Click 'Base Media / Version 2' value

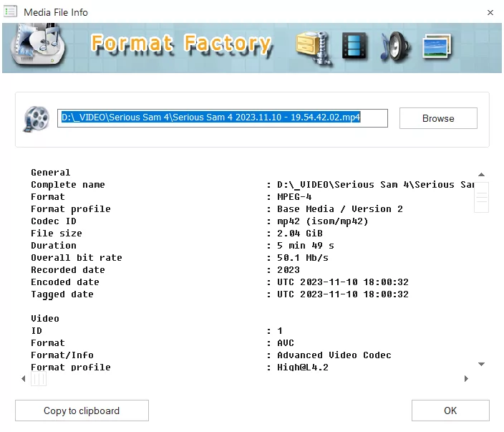pyautogui.click(x=340, y=209)
